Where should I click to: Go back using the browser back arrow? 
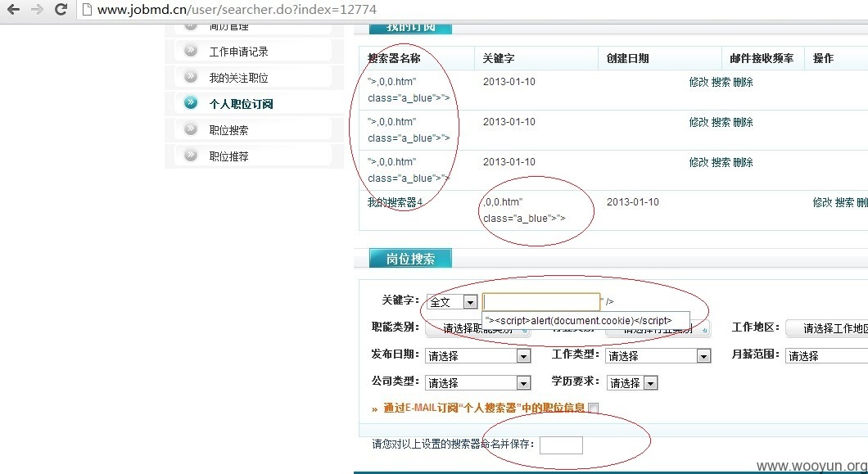(x=13, y=9)
